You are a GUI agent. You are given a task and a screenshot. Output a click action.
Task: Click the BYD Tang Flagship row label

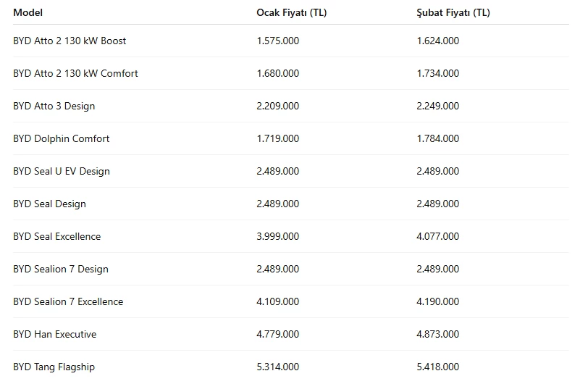(54, 367)
